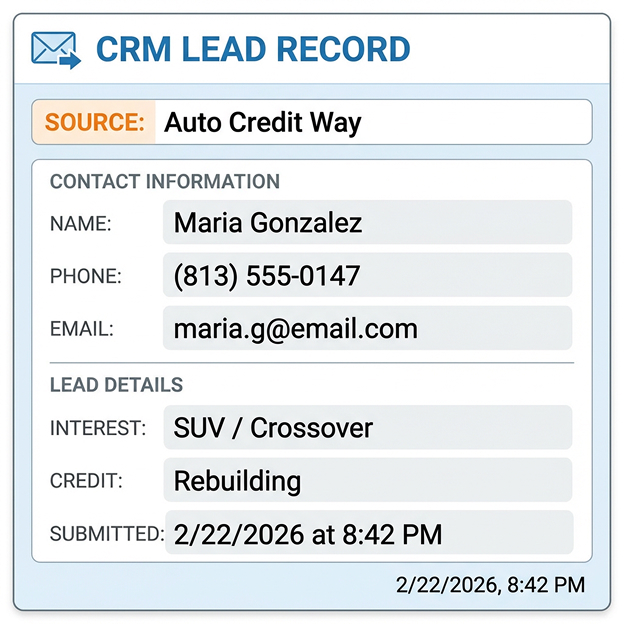The image size is (624, 624).
Task: Click the CRM LEAD RECORD title
Action: click(253, 49)
